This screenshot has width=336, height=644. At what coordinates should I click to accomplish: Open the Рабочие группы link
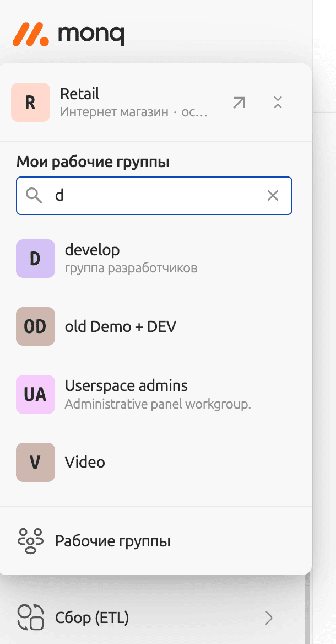112,541
